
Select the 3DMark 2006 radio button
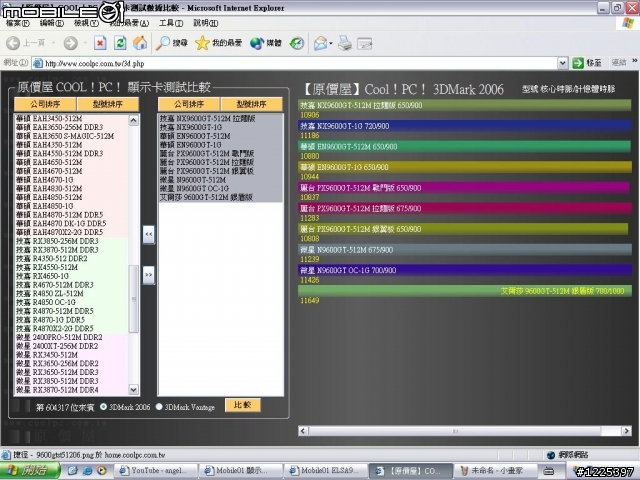coord(103,407)
